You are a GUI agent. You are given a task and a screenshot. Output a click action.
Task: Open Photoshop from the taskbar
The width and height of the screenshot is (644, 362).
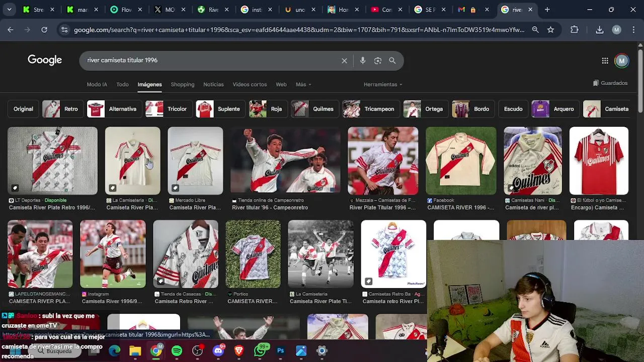point(281,350)
